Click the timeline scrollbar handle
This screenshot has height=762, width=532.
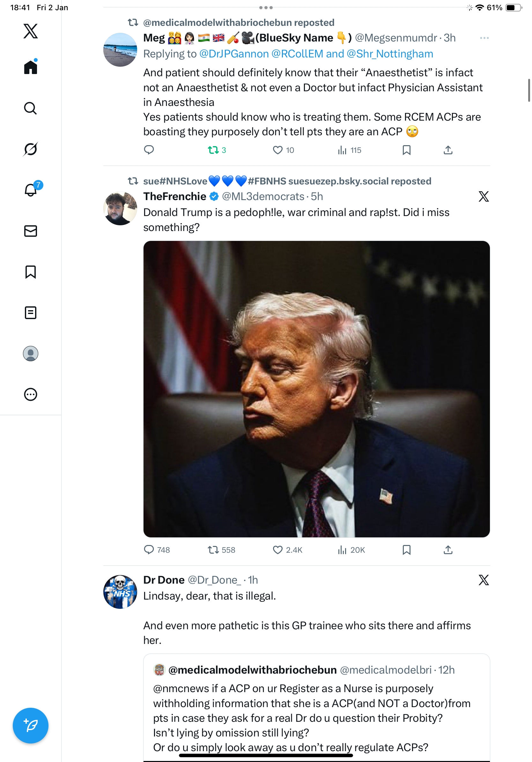click(x=529, y=90)
